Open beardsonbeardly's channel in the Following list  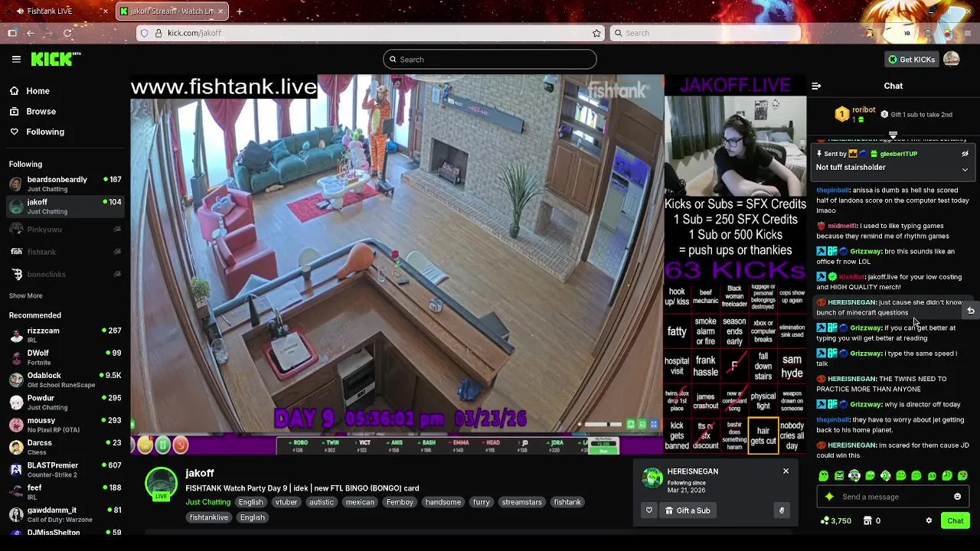click(65, 184)
